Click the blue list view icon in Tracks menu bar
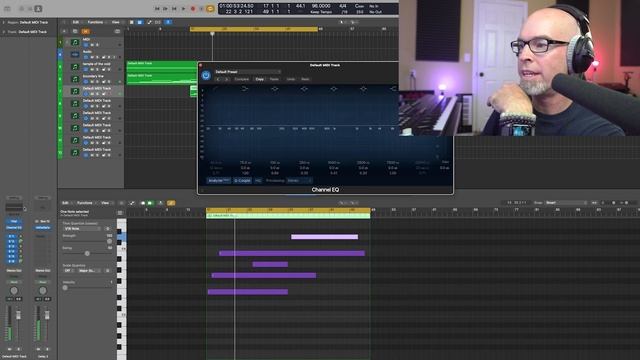640x360 pixels. click(x=140, y=22)
